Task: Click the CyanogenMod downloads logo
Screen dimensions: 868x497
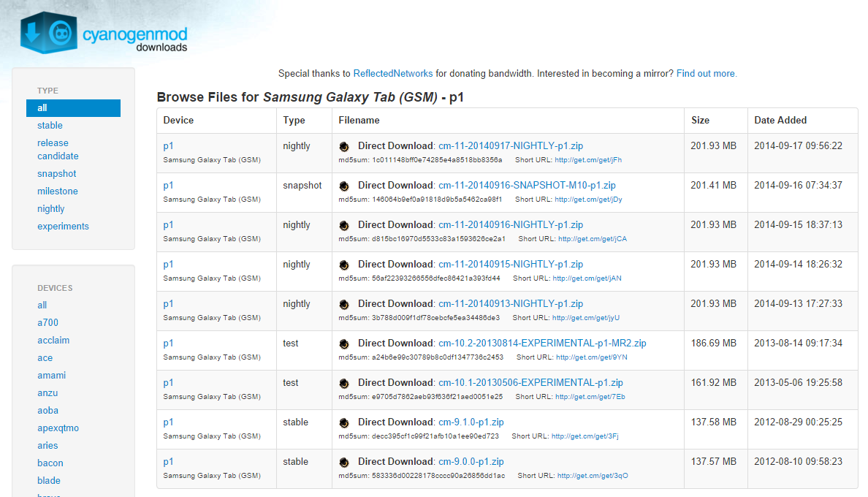Action: click(104, 33)
